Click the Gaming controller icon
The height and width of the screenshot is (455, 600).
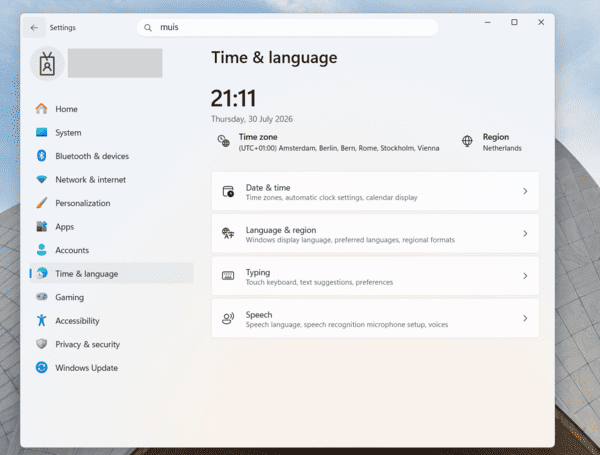click(41, 297)
